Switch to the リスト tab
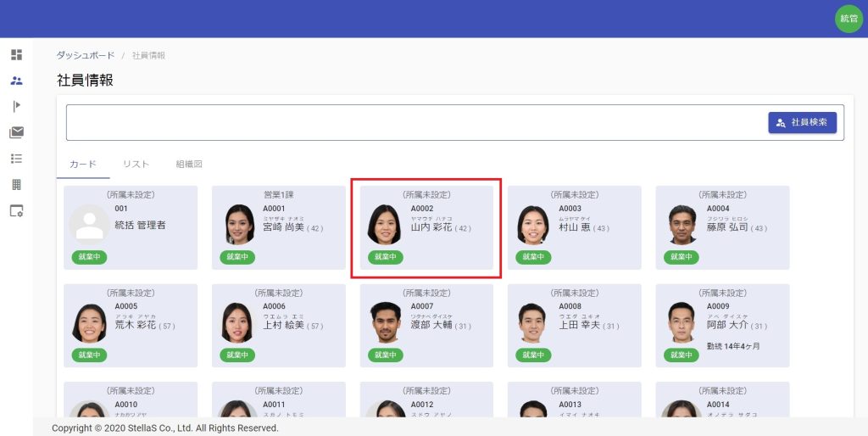Viewport: 868px width, 436px height. 136,164
